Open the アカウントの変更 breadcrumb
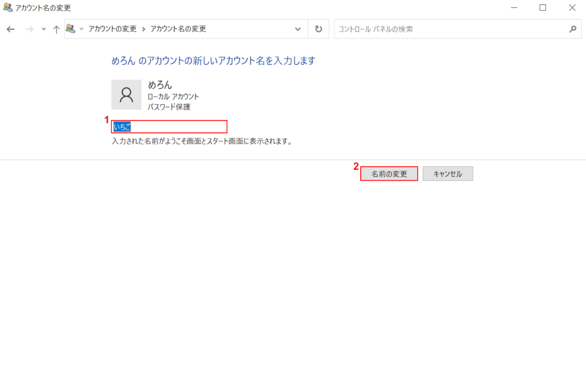Screen dimensions: 586x392 pos(113,29)
